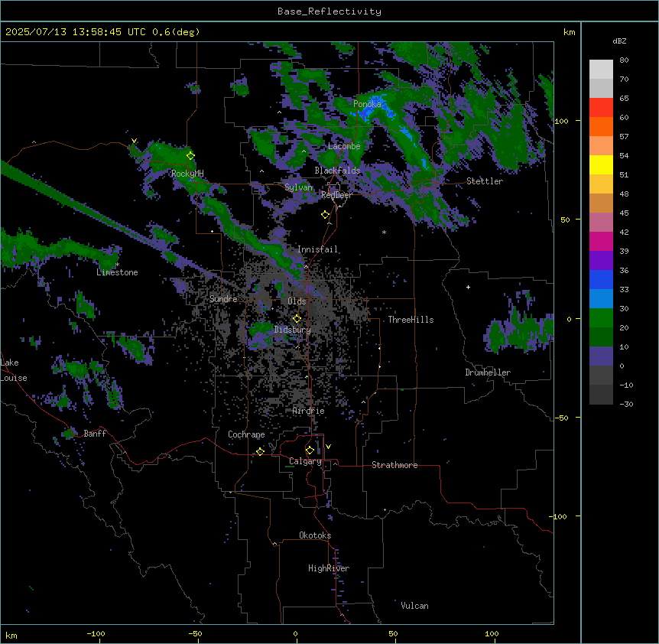Image resolution: width=659 pixels, height=644 pixels.
Task: Select the magenta 39-42 dBZ legend swatch
Action: pos(601,242)
